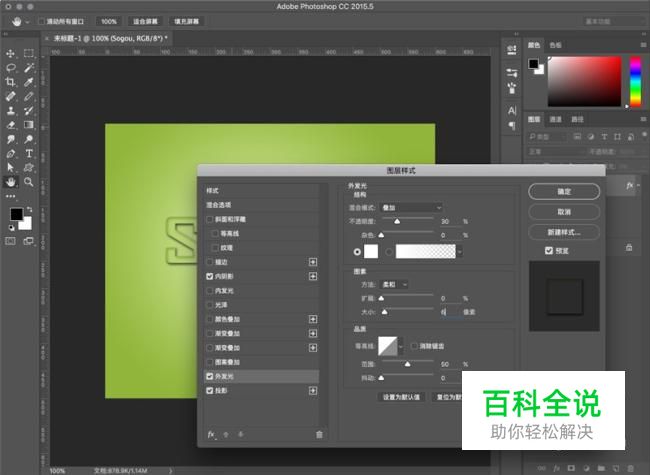Expand the 等高线 contour picker arrow

tap(400, 346)
